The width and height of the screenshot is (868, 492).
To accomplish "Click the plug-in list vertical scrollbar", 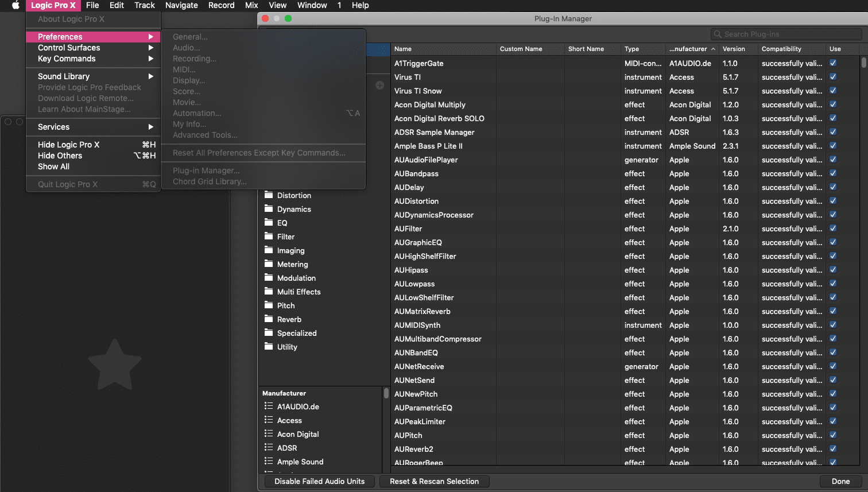I will 863,62.
